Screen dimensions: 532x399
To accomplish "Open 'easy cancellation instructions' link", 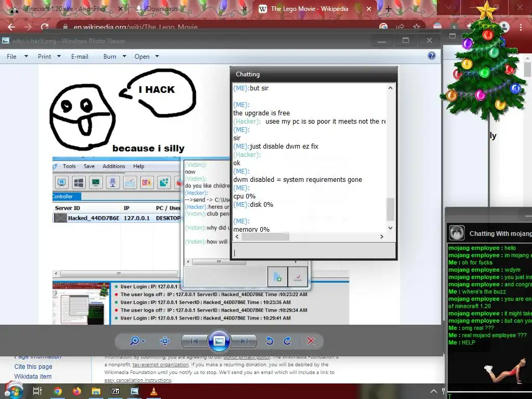I will (x=138, y=380).
